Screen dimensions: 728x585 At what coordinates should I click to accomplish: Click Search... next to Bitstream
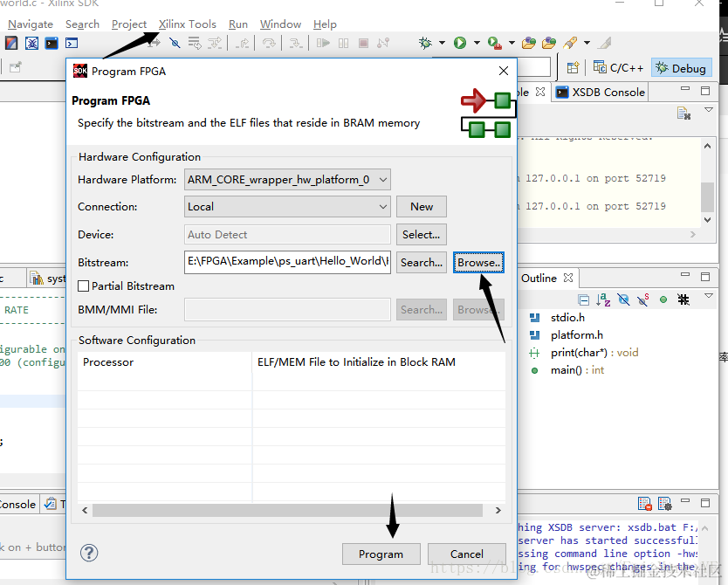(x=422, y=262)
